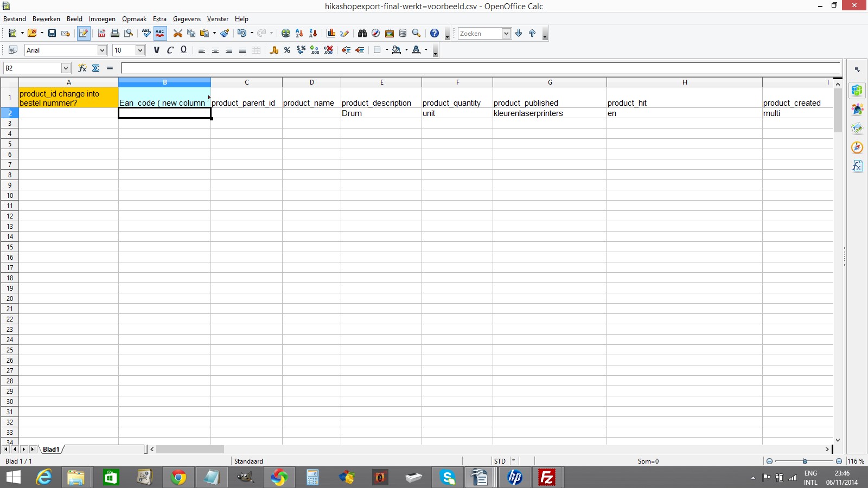The image size is (868, 488).
Task: Copy the selected cells
Action: (x=191, y=33)
